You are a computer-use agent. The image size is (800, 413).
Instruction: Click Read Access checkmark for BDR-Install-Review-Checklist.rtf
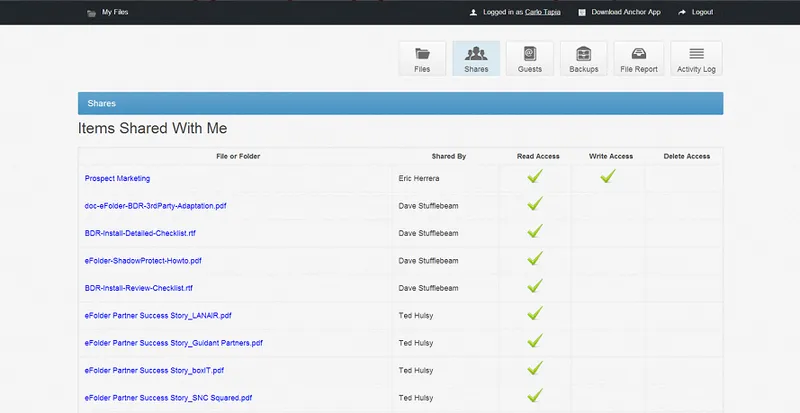pyautogui.click(x=535, y=286)
